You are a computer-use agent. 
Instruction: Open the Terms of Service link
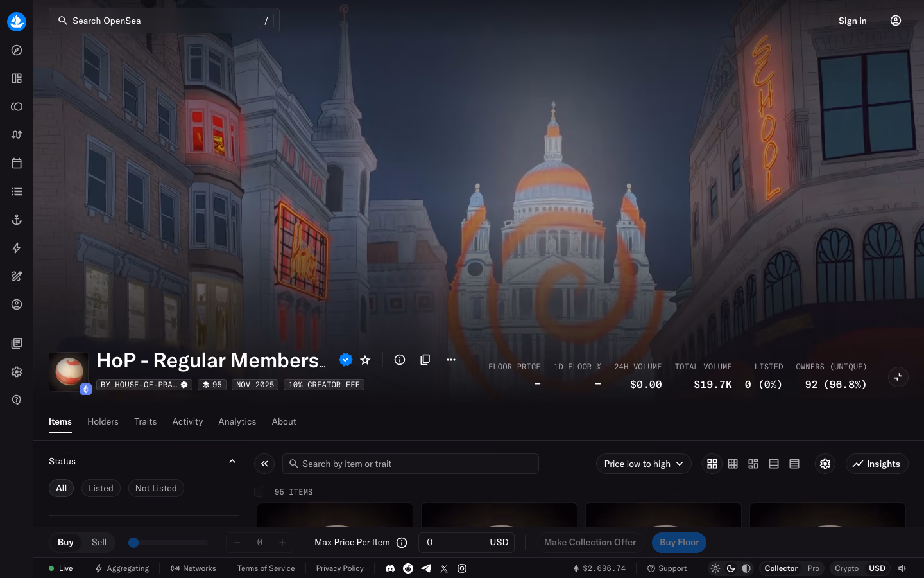tap(266, 568)
